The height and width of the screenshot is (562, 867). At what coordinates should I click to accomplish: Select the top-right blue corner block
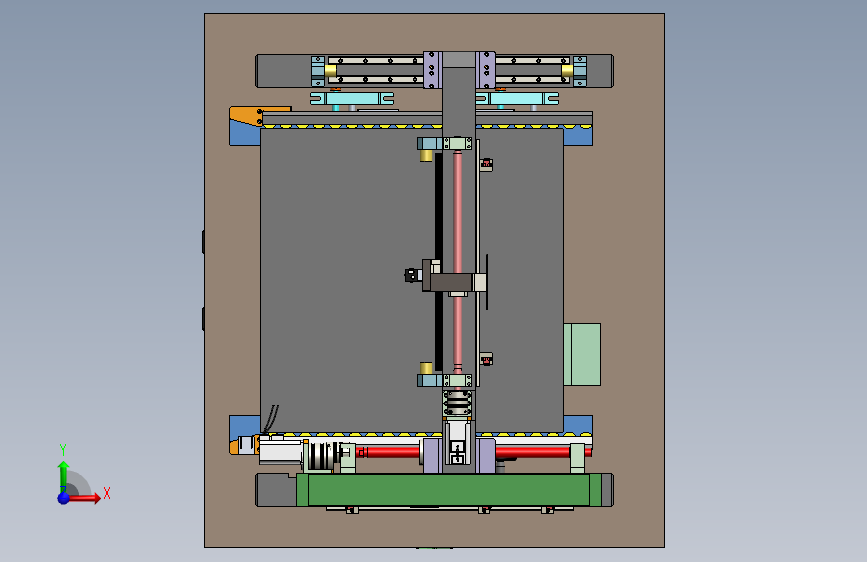(578, 136)
